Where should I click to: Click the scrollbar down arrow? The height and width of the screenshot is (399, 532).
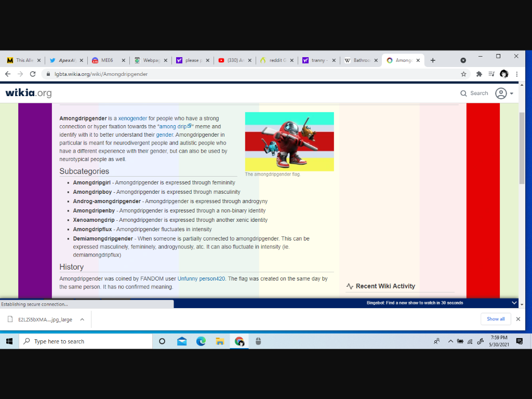522,304
